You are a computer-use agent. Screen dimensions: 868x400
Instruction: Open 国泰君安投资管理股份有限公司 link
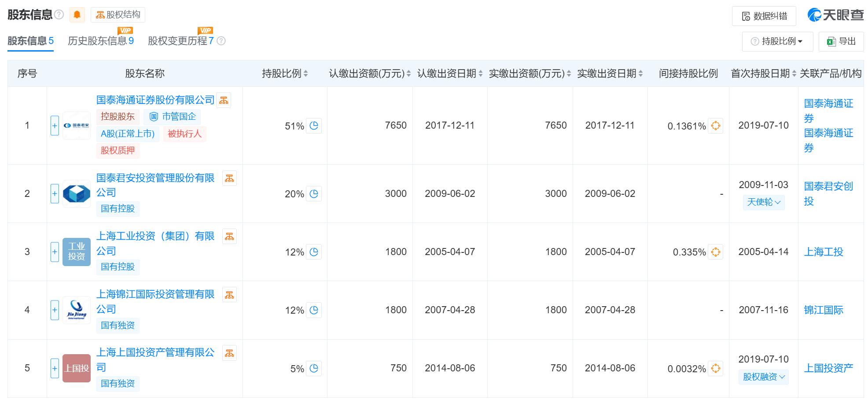click(155, 185)
